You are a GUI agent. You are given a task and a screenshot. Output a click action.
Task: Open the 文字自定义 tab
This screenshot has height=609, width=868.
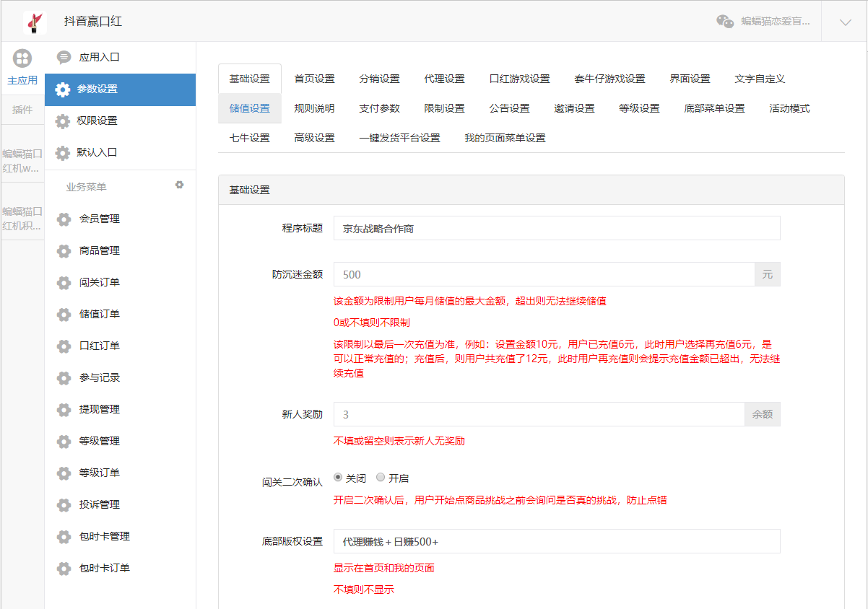point(760,79)
